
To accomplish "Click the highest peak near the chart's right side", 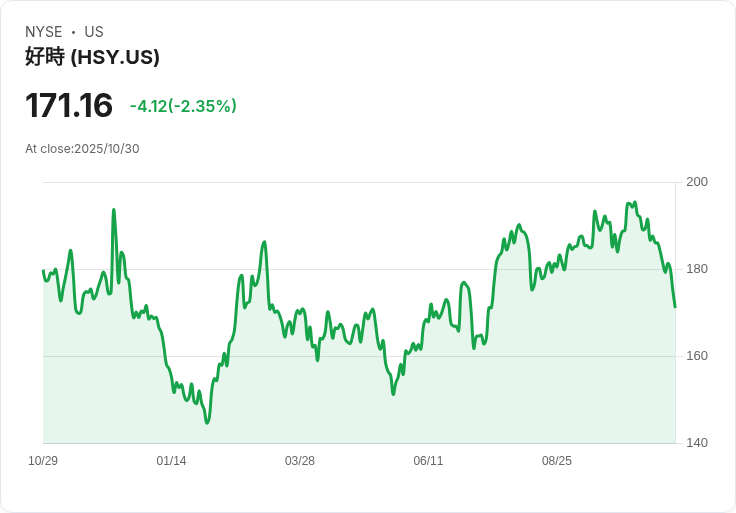I will coord(634,202).
